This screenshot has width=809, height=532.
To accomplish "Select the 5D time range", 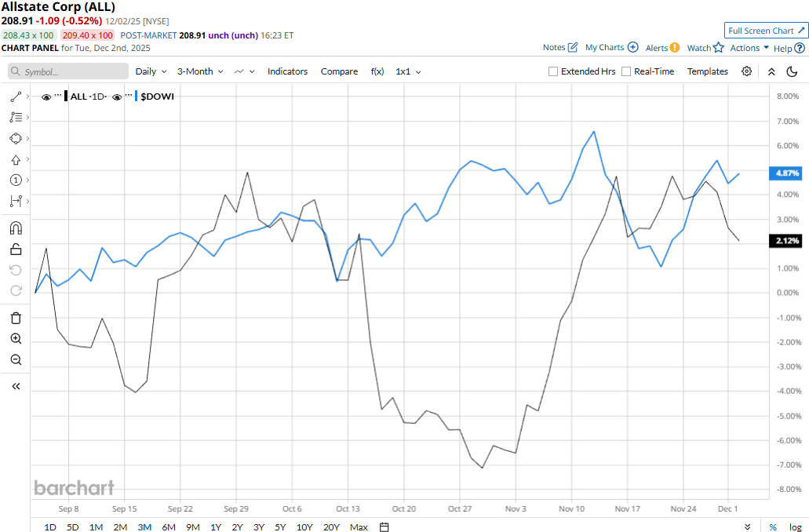I will tap(73, 527).
